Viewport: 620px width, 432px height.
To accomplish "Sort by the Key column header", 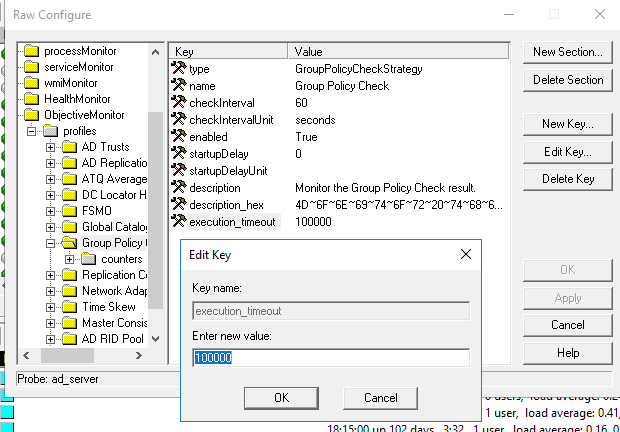I will tap(228, 51).
